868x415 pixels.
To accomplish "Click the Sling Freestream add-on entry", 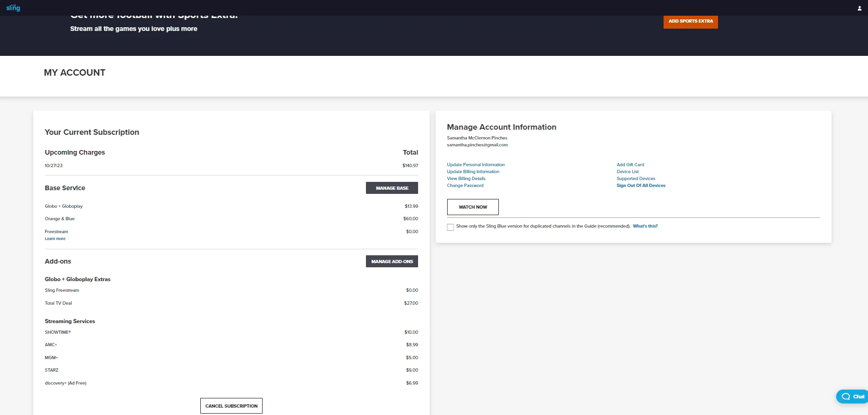I will (62, 290).
